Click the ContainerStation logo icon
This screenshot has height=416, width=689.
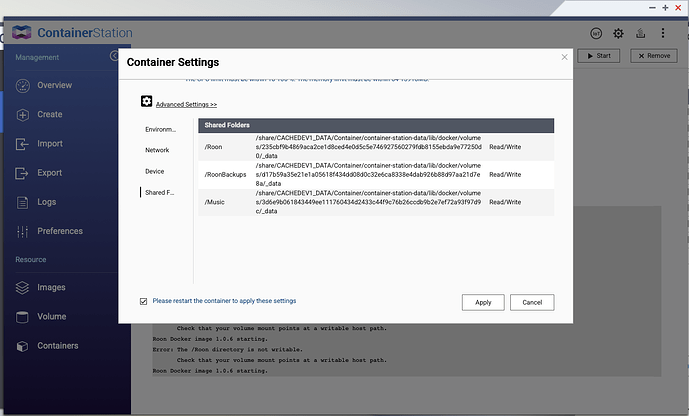pos(22,33)
